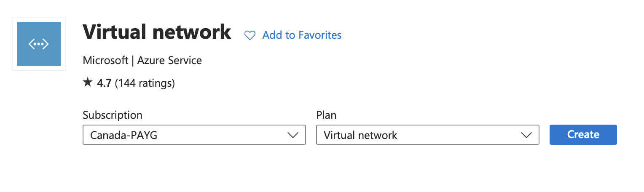This screenshot has height=192, width=644.
Task: Click the 4.7 rating score
Action: [x=104, y=83]
